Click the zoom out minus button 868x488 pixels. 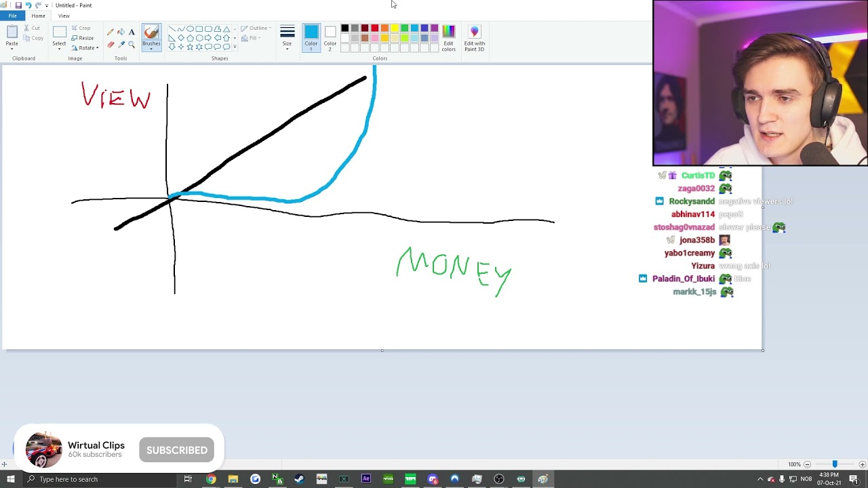[x=807, y=464]
